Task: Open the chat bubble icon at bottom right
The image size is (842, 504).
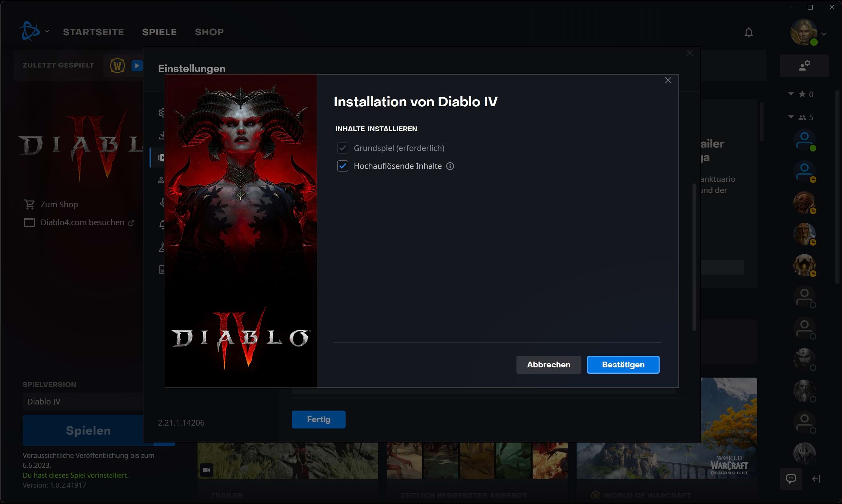Action: pyautogui.click(x=791, y=479)
